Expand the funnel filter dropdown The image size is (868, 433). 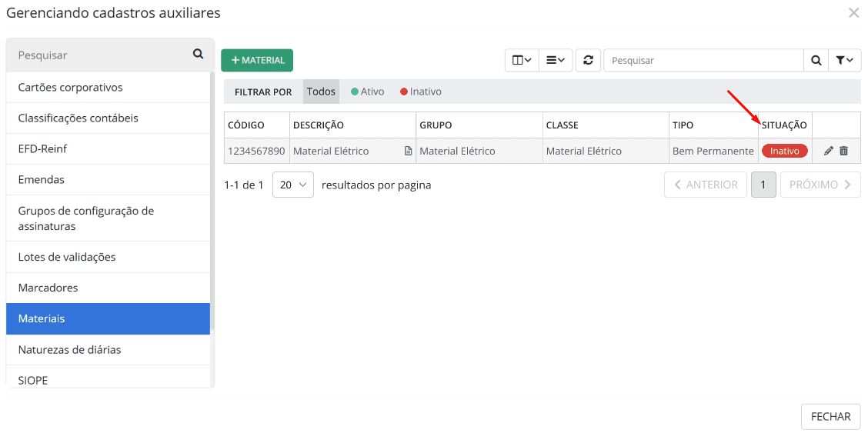tap(844, 60)
